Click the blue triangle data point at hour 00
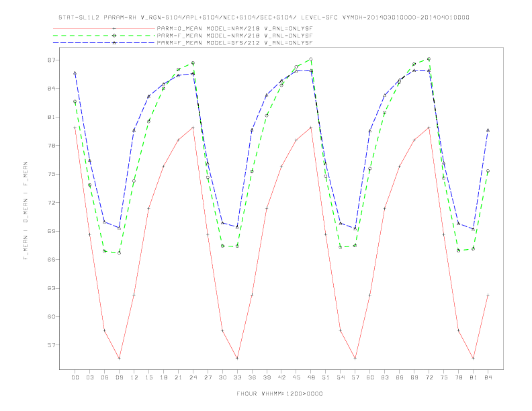Viewport: 532px width, 411px height. [x=75, y=73]
